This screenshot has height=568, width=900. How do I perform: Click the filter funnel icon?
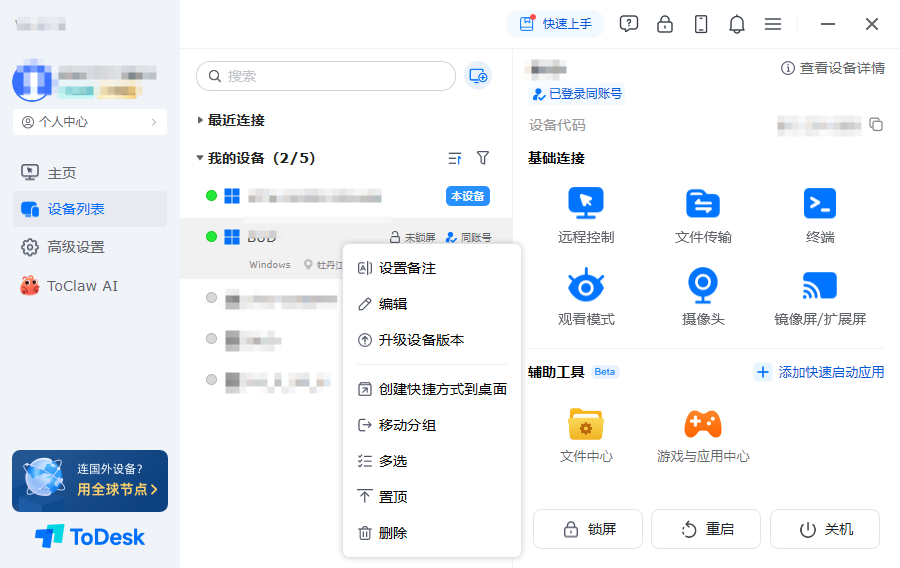point(483,158)
